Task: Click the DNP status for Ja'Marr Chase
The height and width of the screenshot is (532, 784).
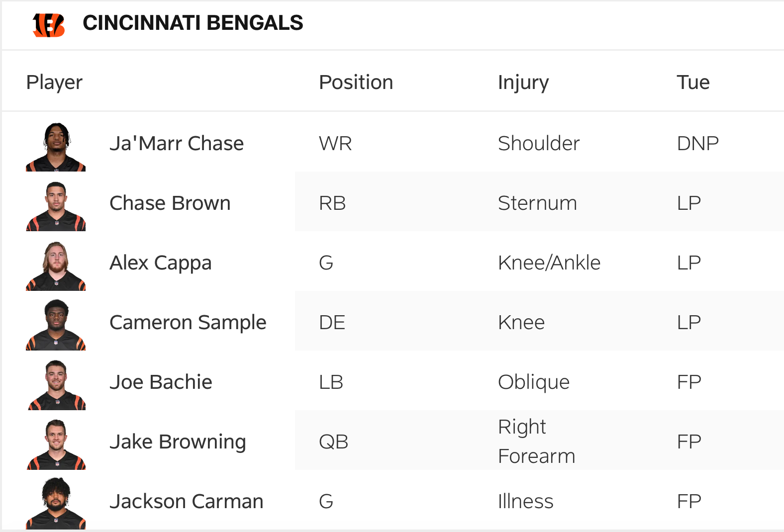Action: (697, 144)
